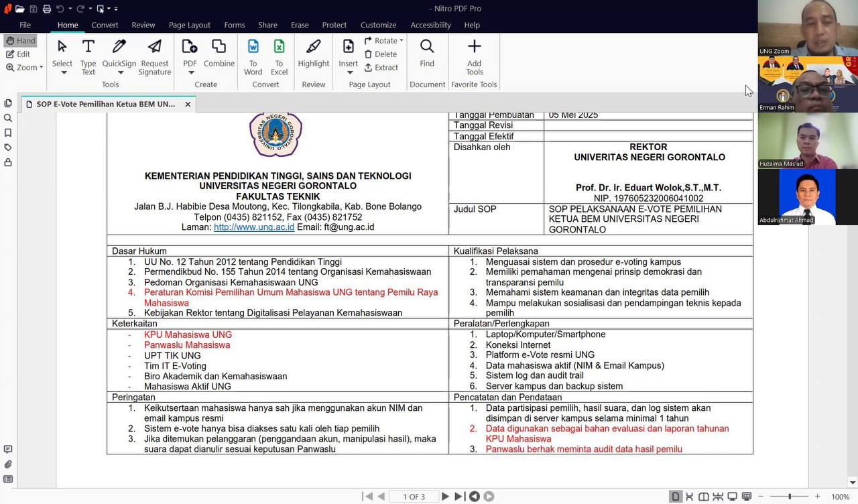Move the status bar zoom slider
Viewport: 858px width, 504px height.
[x=790, y=497]
